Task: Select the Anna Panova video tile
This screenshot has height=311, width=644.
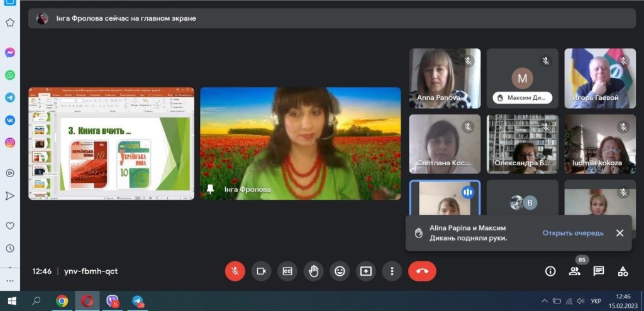Action: 445,78
